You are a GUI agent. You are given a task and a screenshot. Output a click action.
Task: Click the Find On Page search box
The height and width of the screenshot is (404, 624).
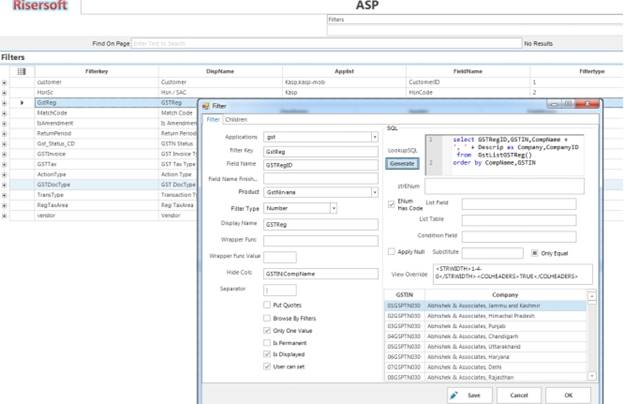click(326, 43)
